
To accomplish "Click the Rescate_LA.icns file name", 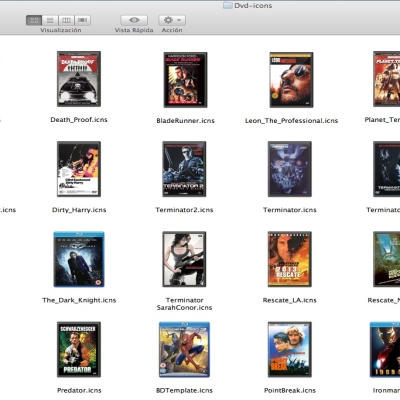I will (x=290, y=300).
